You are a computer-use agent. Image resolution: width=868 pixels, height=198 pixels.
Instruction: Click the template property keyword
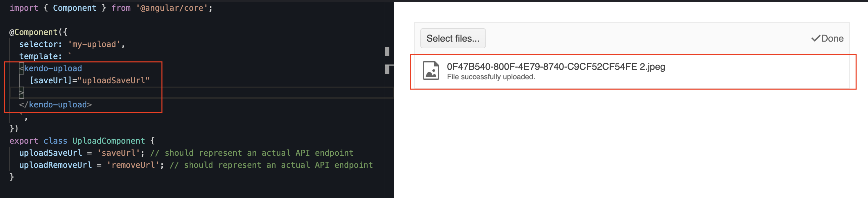[38, 56]
